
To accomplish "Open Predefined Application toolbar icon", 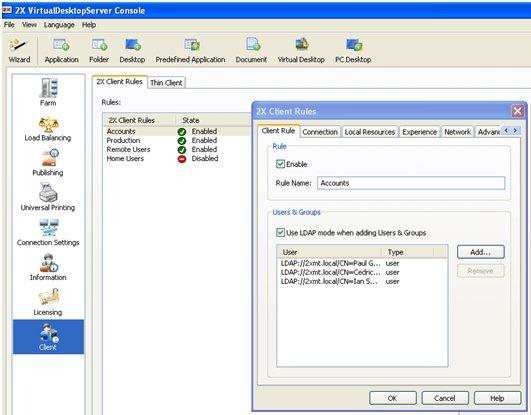I will point(190,50).
